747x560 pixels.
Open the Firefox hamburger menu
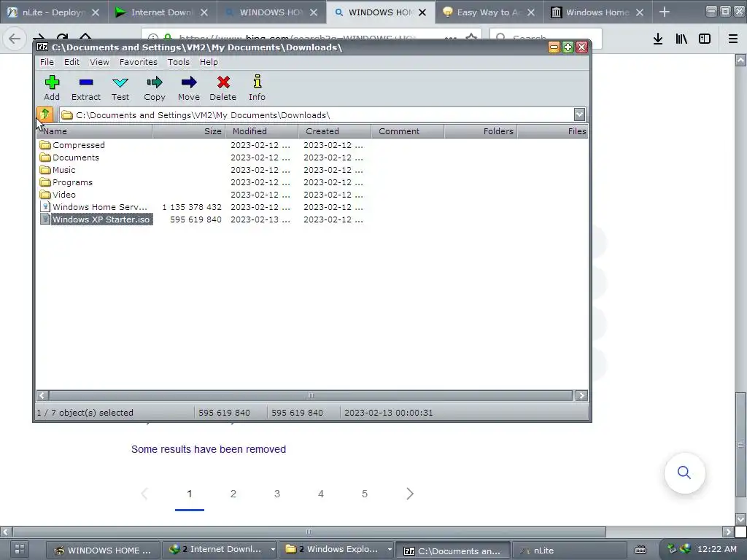(733, 39)
